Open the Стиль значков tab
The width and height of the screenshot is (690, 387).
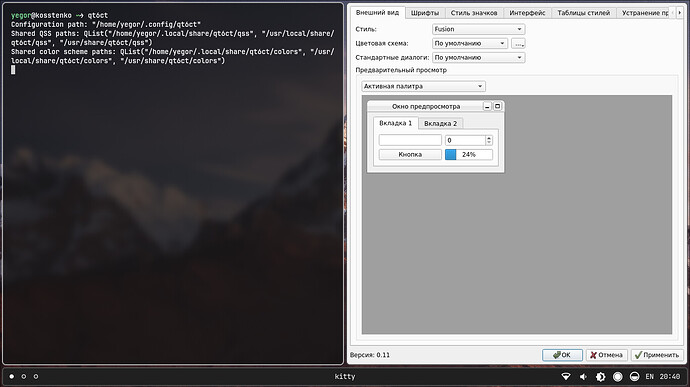click(473, 13)
